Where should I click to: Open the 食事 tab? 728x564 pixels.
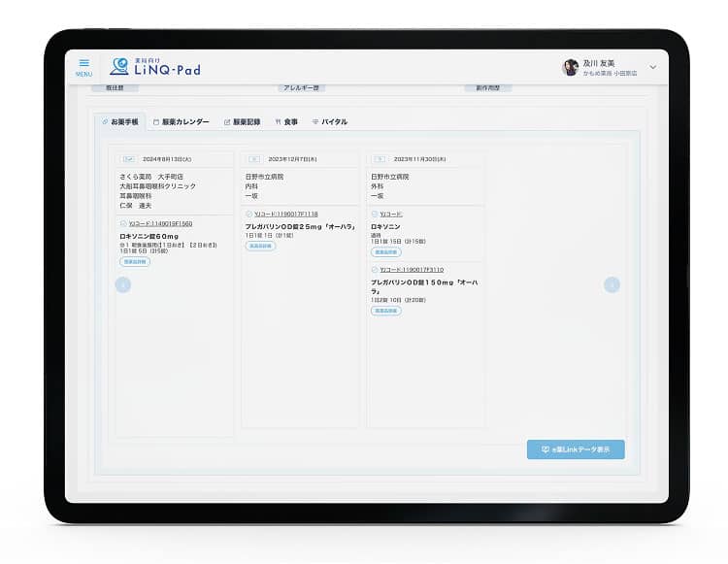pyautogui.click(x=287, y=122)
